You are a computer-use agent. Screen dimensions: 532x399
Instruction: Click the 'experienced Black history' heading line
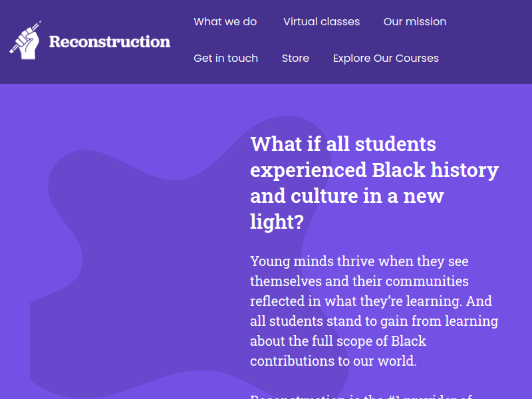click(374, 170)
